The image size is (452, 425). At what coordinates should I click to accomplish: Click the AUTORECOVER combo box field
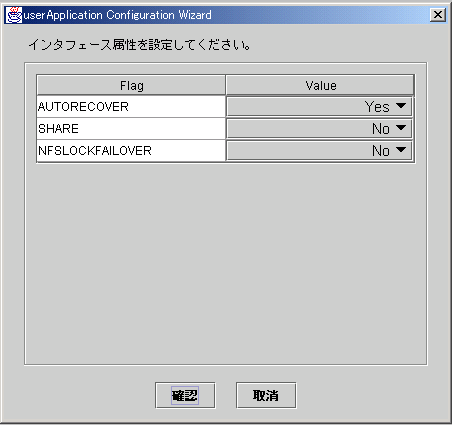click(319, 107)
